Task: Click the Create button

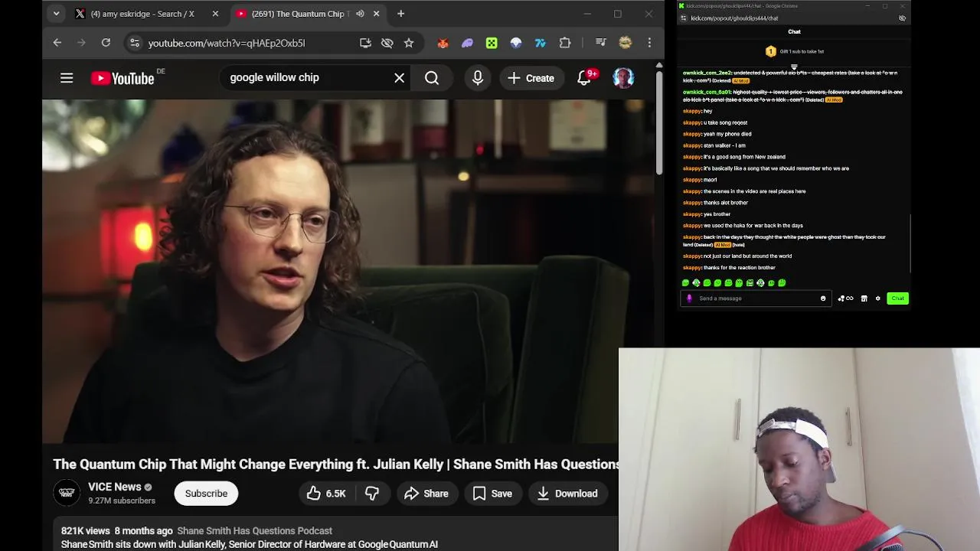Action: pos(531,77)
